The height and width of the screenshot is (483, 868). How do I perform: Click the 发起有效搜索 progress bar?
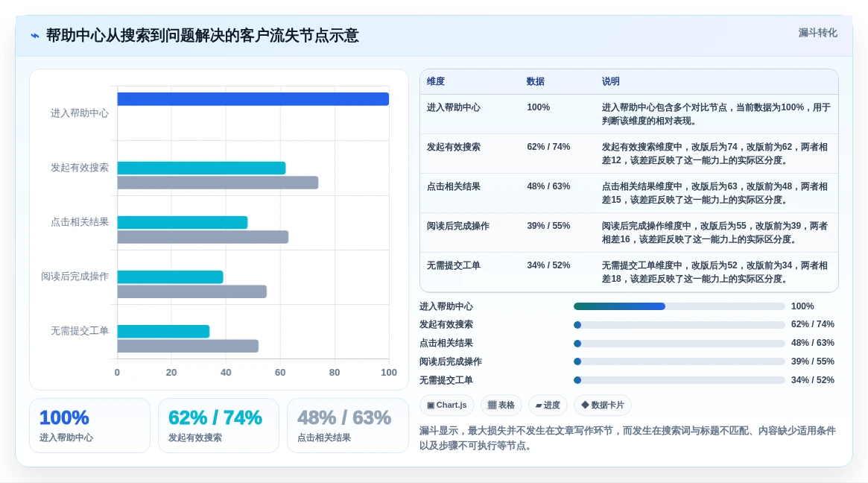coord(679,324)
